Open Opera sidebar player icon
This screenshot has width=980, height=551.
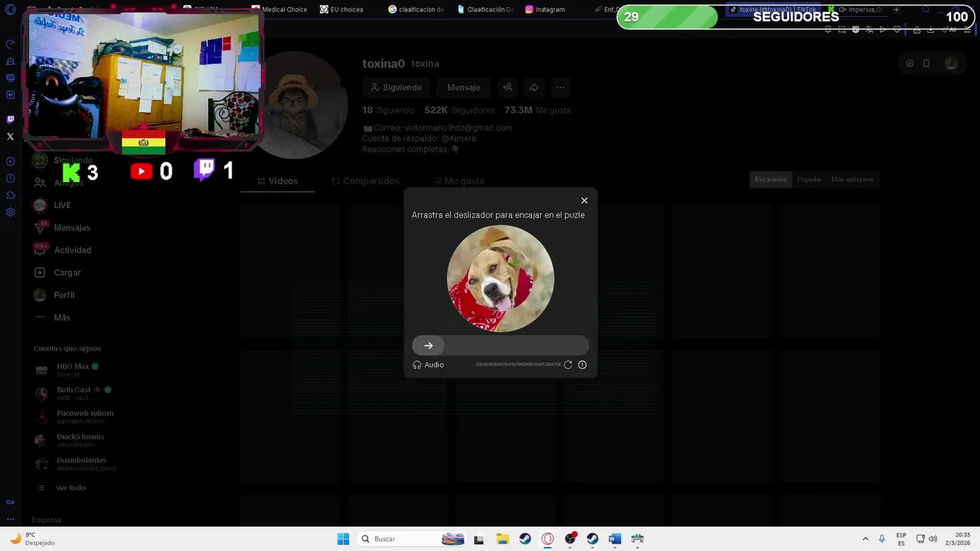(10, 161)
